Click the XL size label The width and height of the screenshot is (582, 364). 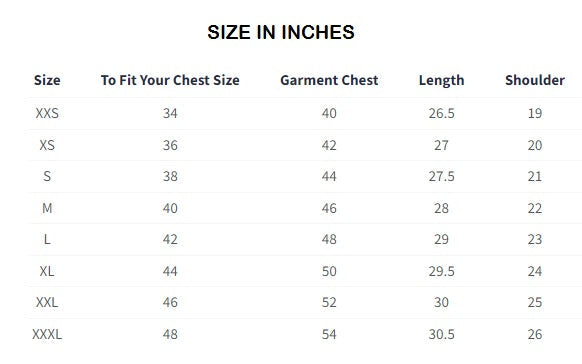[47, 271]
